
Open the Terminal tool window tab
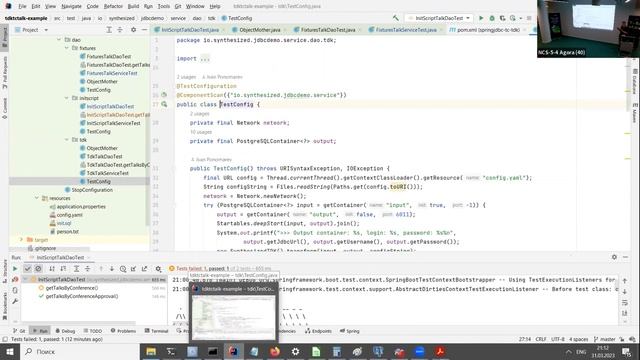(x=156, y=331)
